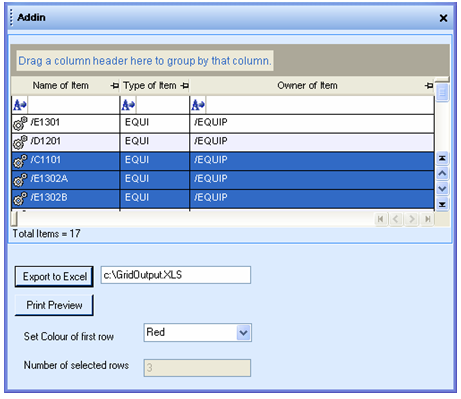This screenshot has height=399, width=461.
Task: Open filter operator icon under Type of Item
Action: [x=128, y=105]
